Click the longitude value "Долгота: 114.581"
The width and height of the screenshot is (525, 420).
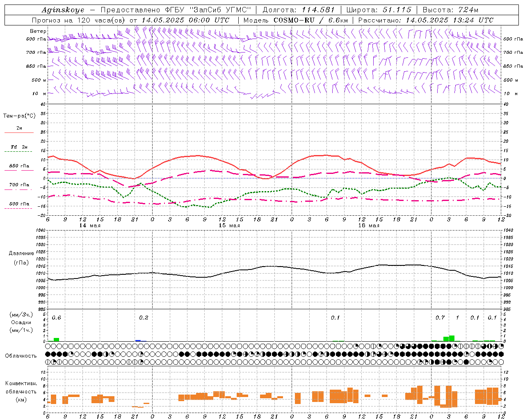point(299,10)
